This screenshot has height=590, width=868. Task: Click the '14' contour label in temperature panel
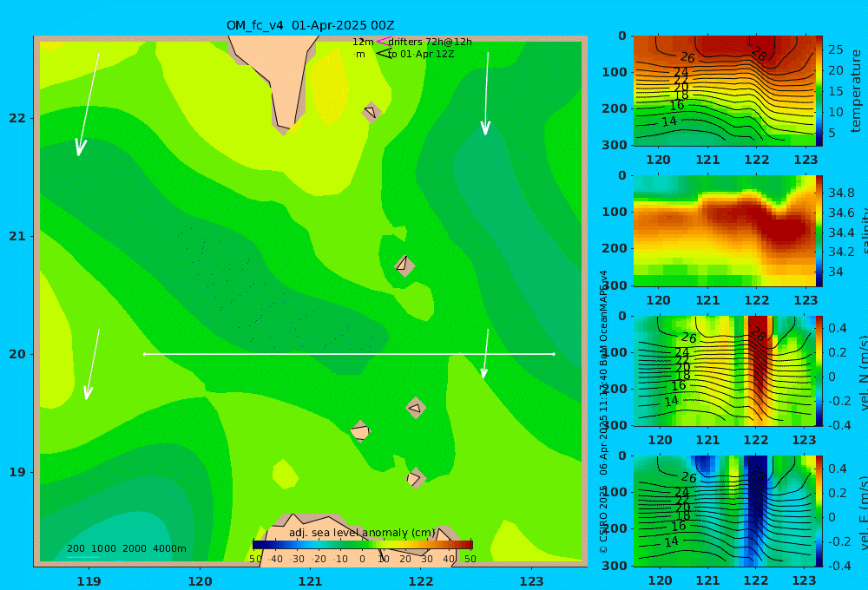[x=669, y=121]
